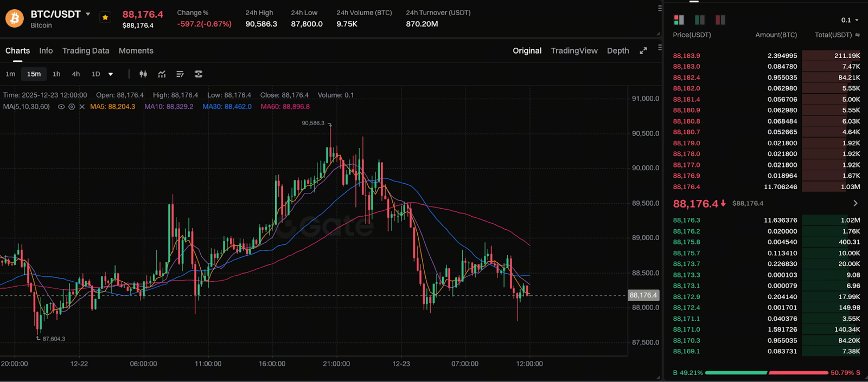868x382 pixels.
Task: Select the 1m timeframe
Action: pyautogui.click(x=10, y=74)
